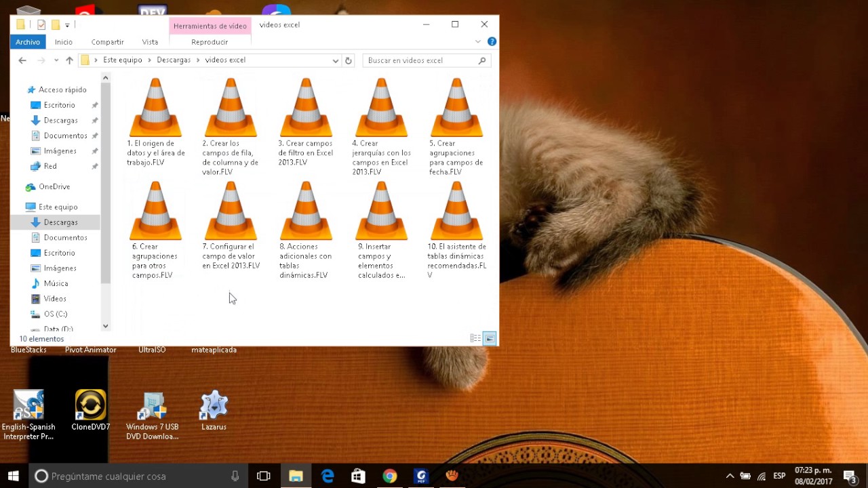Image resolution: width=868 pixels, height=488 pixels.
Task: Open Google Chrome from taskbar
Action: 389,476
